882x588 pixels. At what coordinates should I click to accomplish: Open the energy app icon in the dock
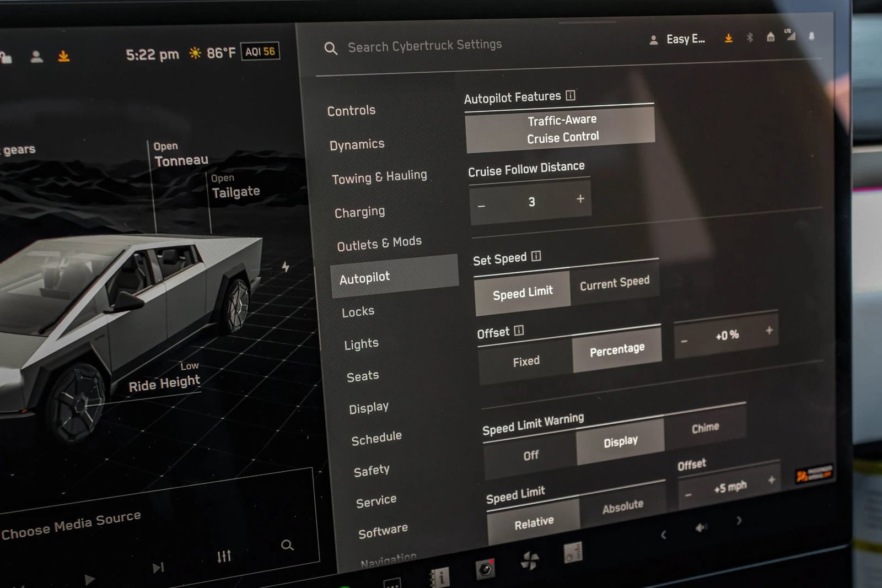[573, 552]
